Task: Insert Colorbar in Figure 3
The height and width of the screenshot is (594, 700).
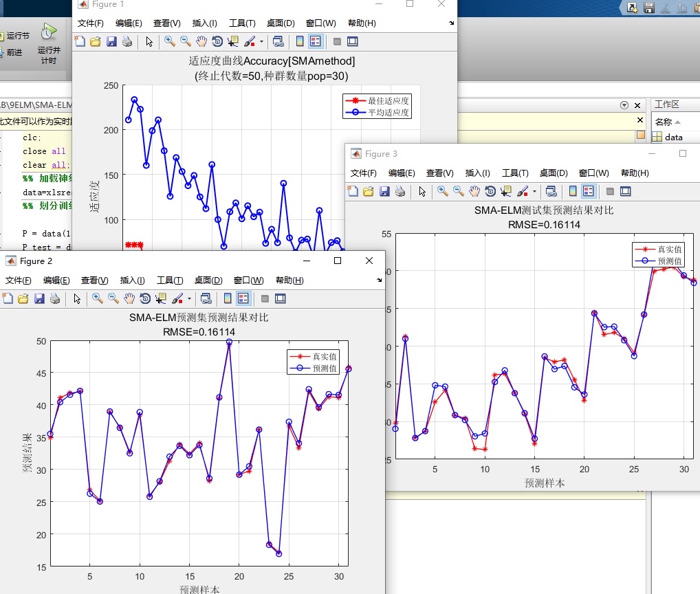Action: tap(573, 191)
